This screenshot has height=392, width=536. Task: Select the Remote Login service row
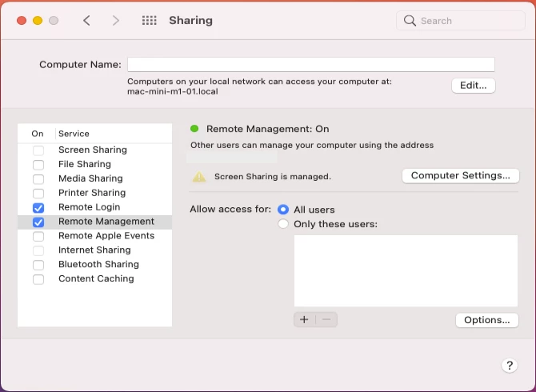pyautogui.click(x=94, y=207)
